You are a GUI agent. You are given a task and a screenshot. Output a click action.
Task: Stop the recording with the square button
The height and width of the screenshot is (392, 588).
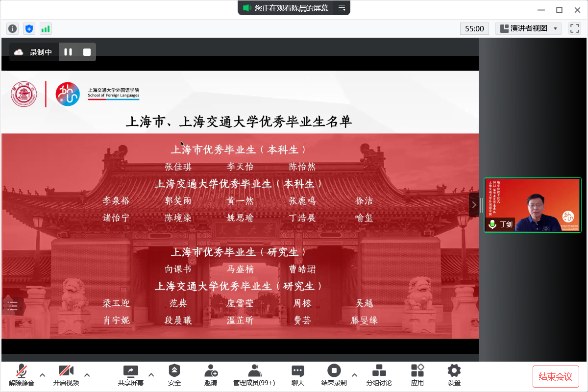point(87,52)
